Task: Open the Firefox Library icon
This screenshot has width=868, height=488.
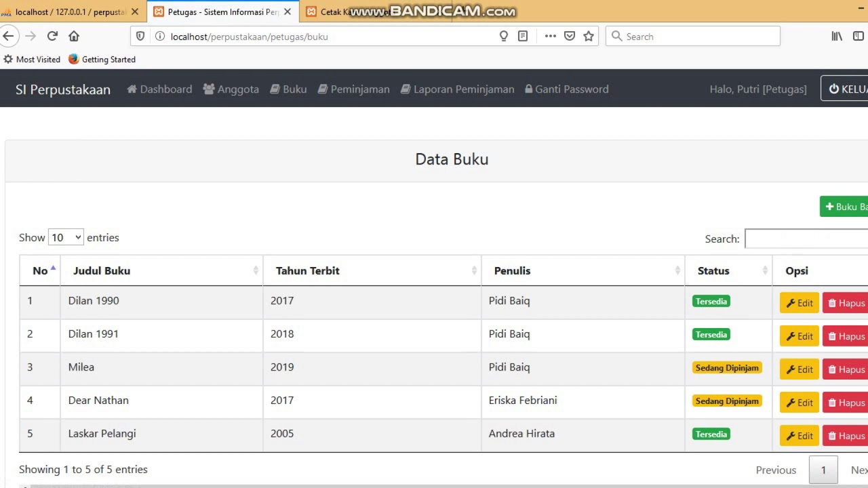Action: tap(837, 37)
